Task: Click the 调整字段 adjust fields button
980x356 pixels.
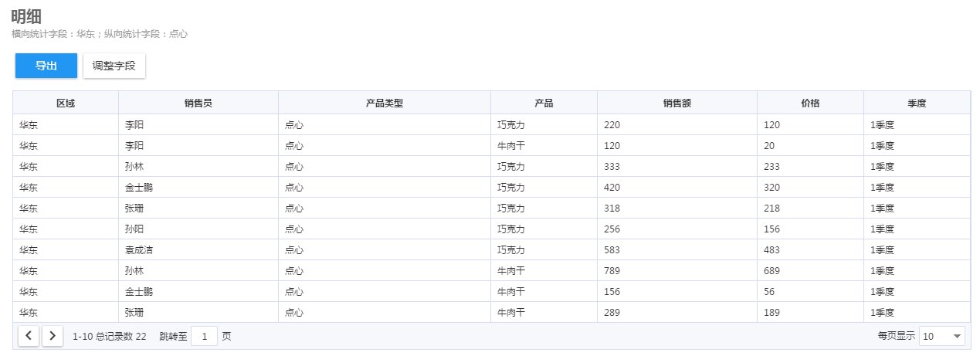Action: (x=114, y=66)
